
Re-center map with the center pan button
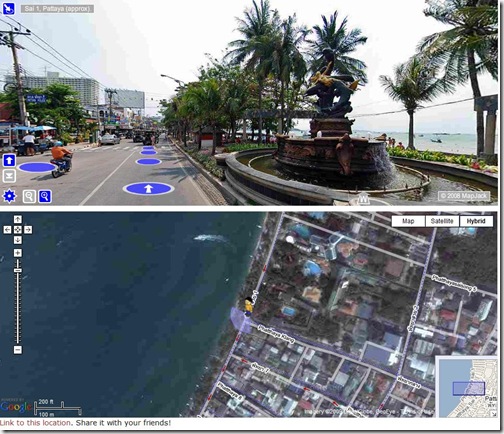pyautogui.click(x=18, y=230)
